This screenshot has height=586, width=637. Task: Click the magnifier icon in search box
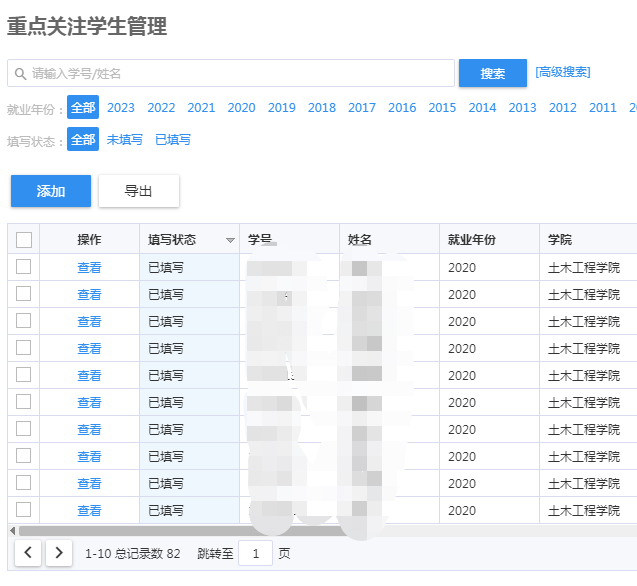click(20, 74)
